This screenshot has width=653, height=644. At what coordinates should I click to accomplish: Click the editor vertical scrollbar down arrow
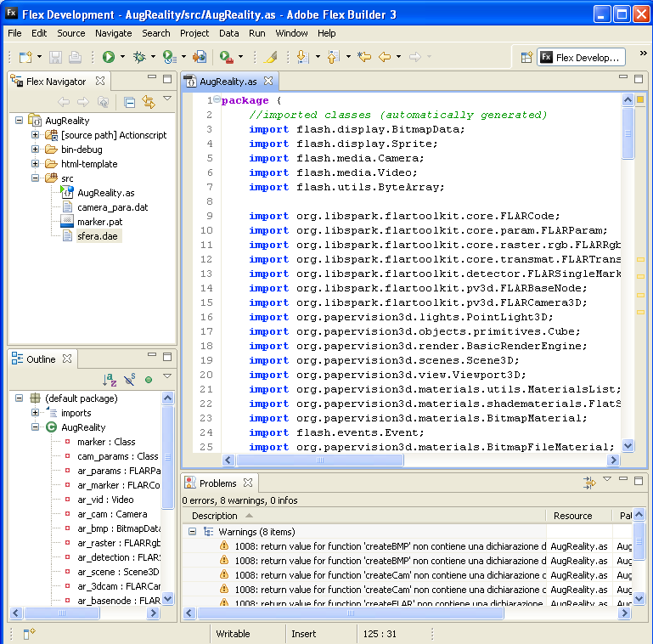(x=628, y=446)
